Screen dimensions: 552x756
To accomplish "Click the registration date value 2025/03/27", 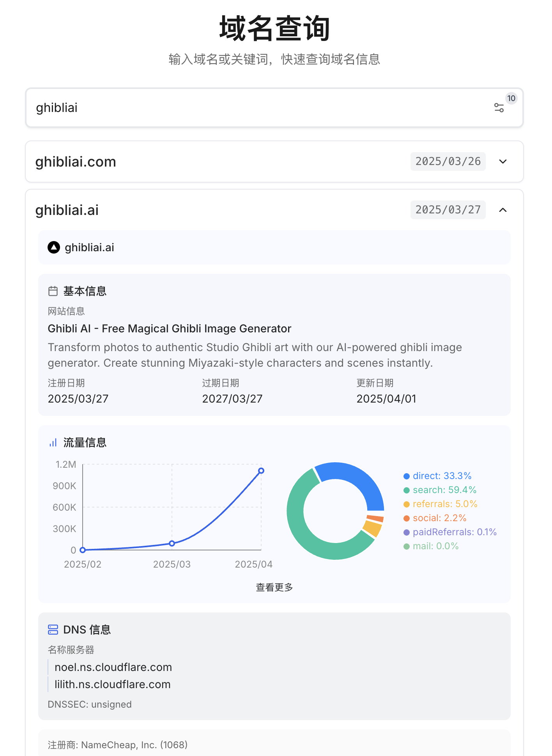I will coord(78,399).
